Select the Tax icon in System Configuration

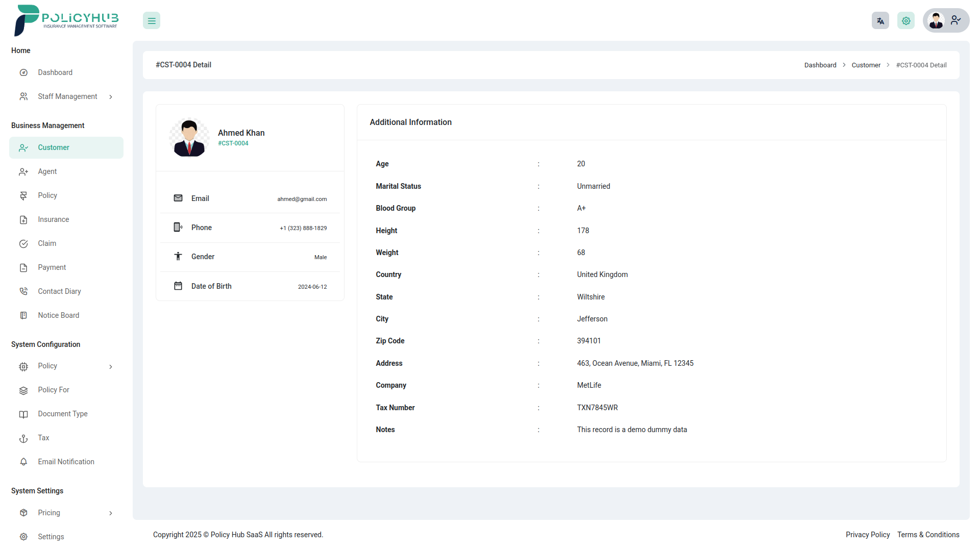(23, 438)
